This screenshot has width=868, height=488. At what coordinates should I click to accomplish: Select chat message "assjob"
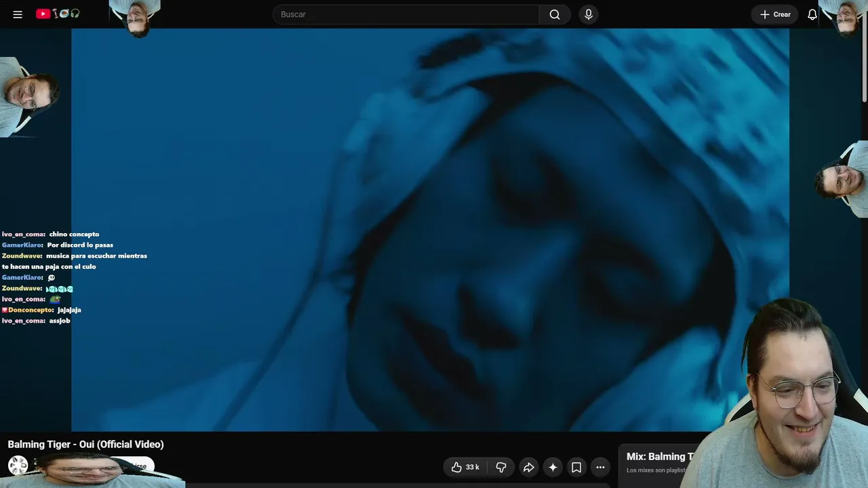(60, 321)
